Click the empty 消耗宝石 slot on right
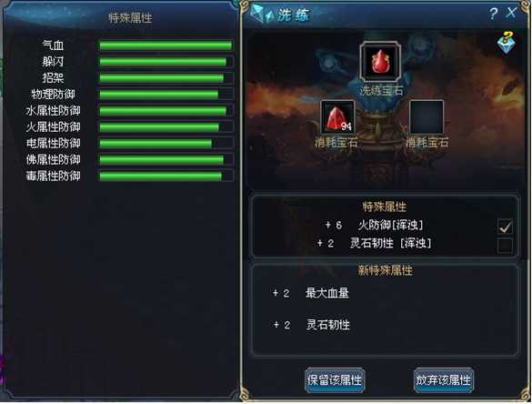Image resolution: width=532 pixels, height=404 pixels. pyautogui.click(x=427, y=117)
